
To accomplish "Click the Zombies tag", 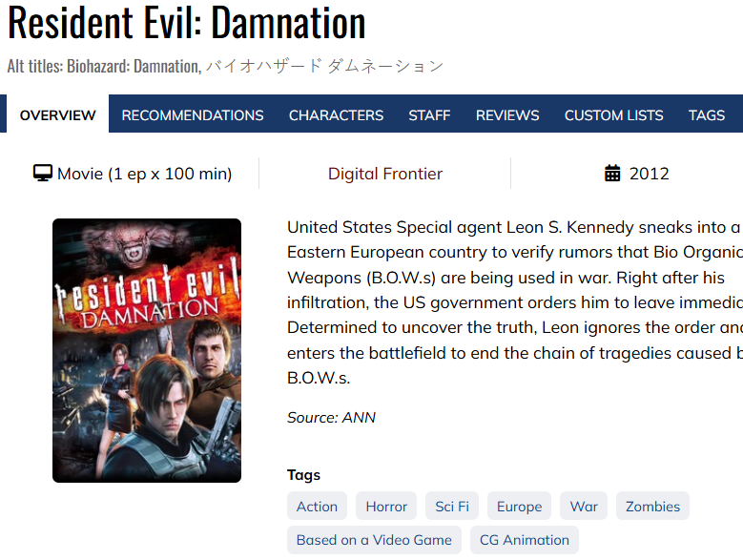I will (652, 506).
